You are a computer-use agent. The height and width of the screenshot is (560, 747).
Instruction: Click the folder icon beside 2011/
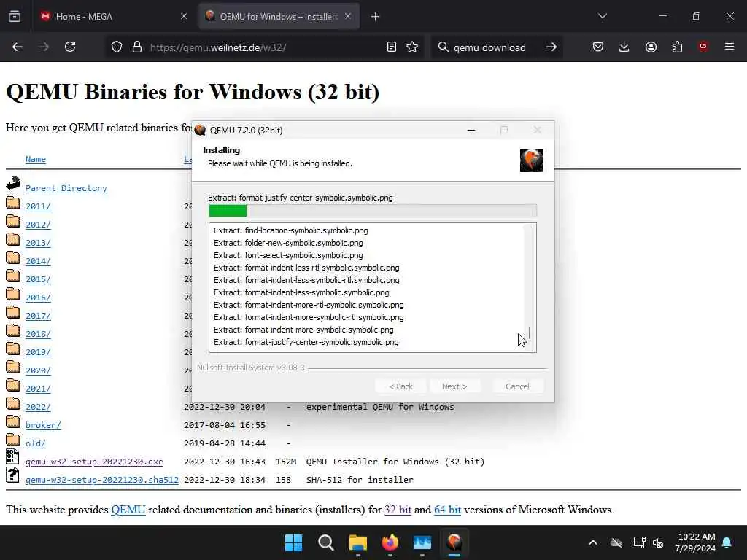(x=13, y=203)
